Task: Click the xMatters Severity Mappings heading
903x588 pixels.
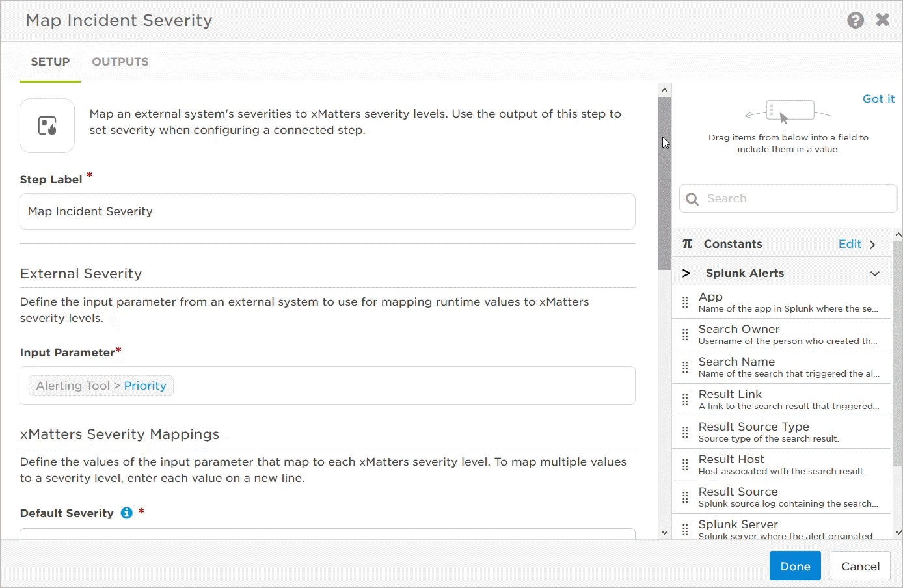Action: point(120,434)
